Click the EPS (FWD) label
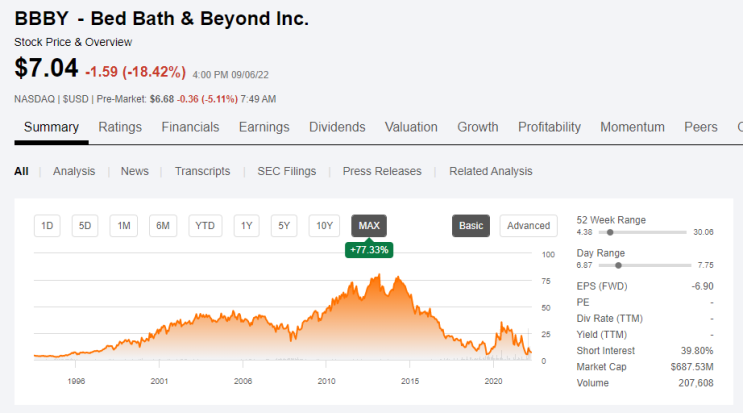 (602, 287)
